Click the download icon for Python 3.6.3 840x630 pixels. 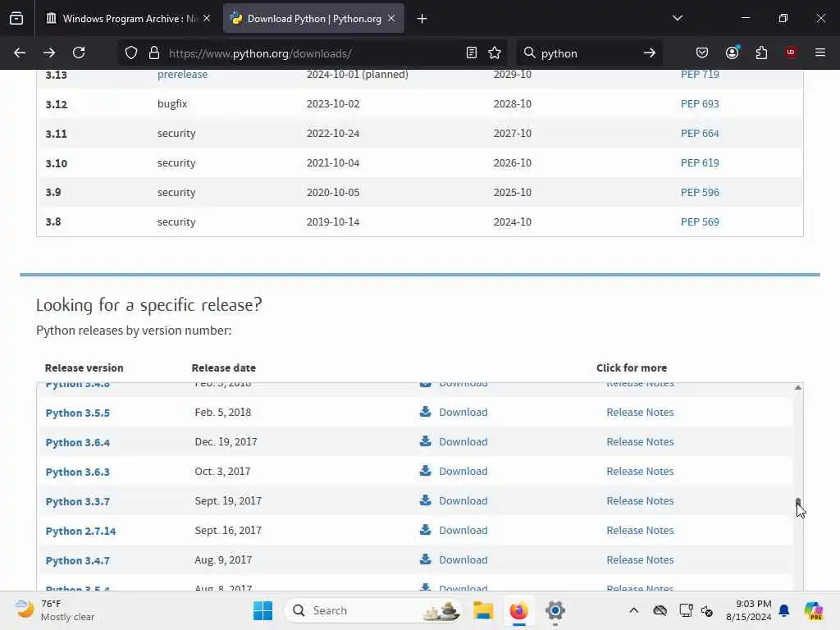click(x=426, y=470)
